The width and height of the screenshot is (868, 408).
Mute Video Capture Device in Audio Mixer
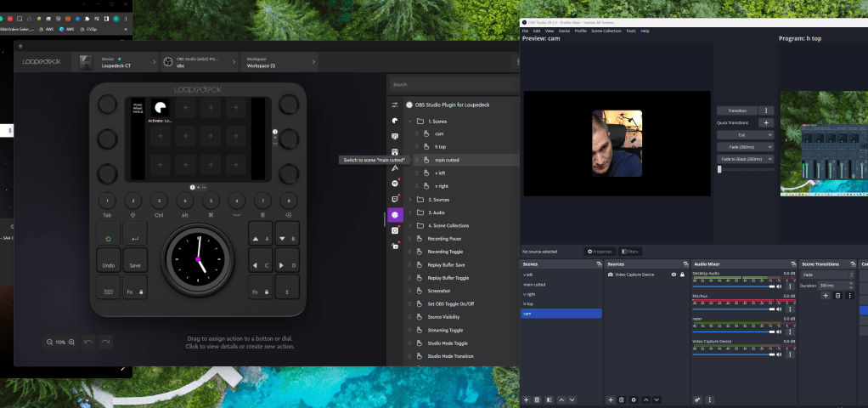(780, 354)
